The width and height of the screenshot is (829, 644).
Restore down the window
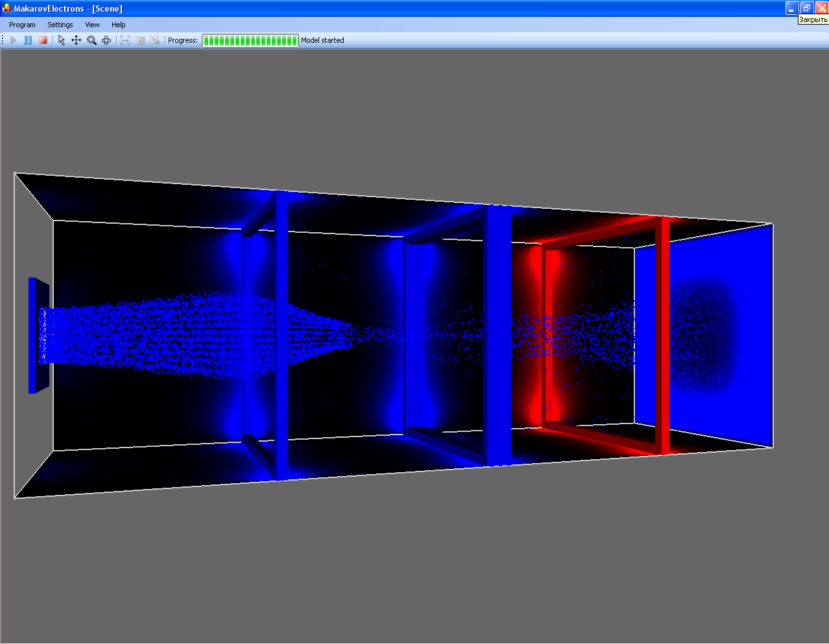pyautogui.click(x=806, y=8)
